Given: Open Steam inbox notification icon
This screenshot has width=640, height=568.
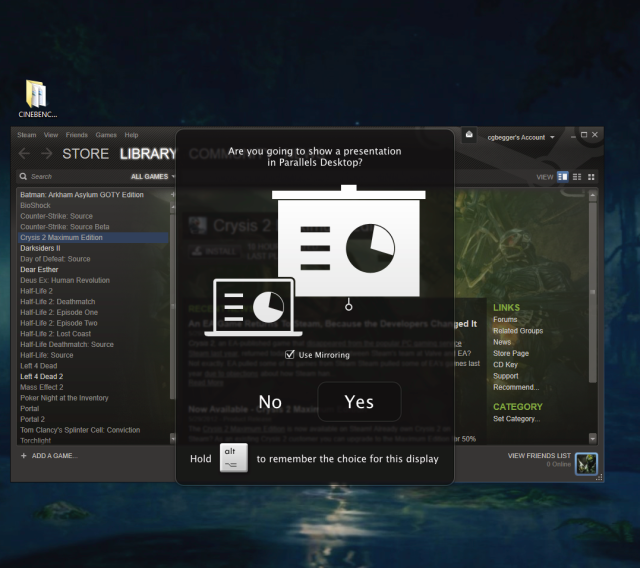Looking at the screenshot, I should 469,135.
